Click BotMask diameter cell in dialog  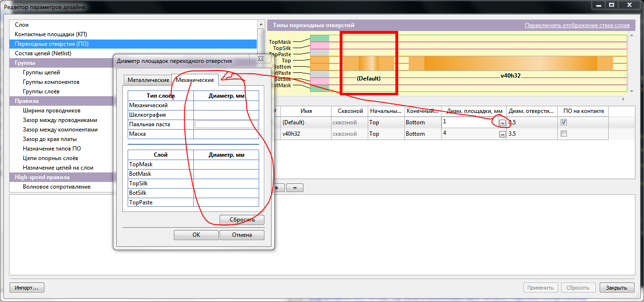pos(226,174)
